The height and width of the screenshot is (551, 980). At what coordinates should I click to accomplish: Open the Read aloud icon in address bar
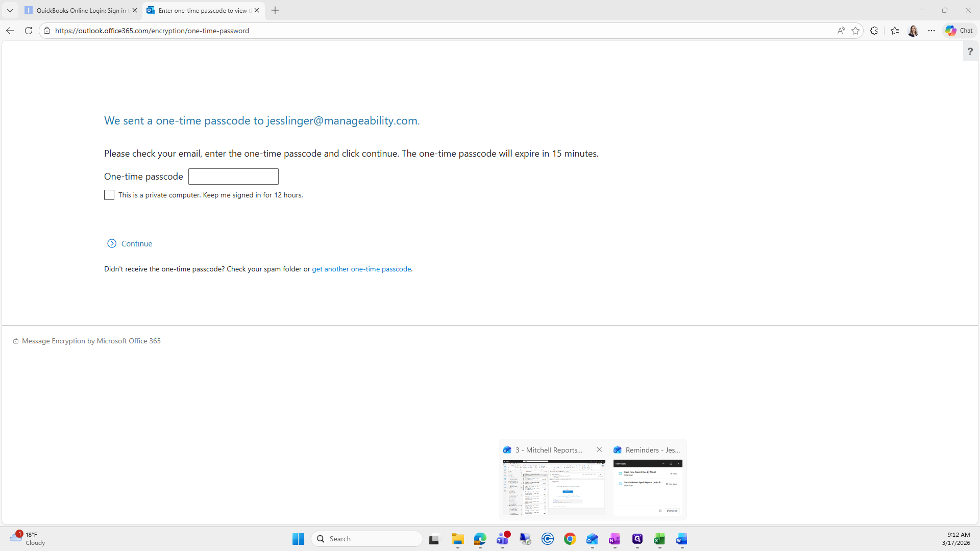coord(841,31)
